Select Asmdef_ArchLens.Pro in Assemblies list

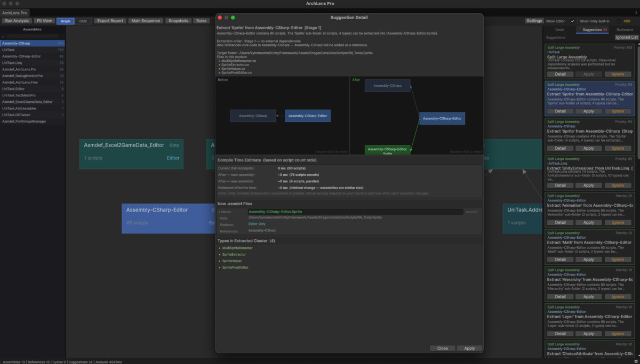pyautogui.click(x=33, y=69)
